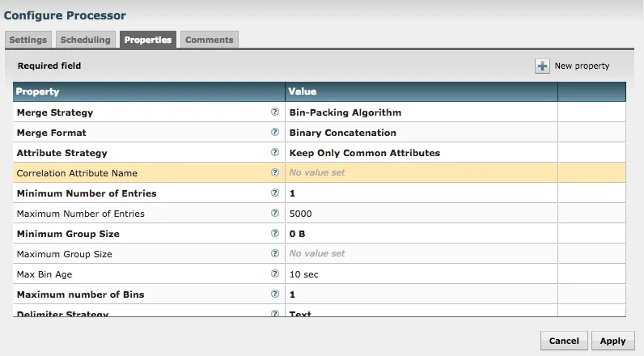This screenshot has width=644, height=356.
Task: Show help for Minimum Number of Entries
Action: (275, 193)
